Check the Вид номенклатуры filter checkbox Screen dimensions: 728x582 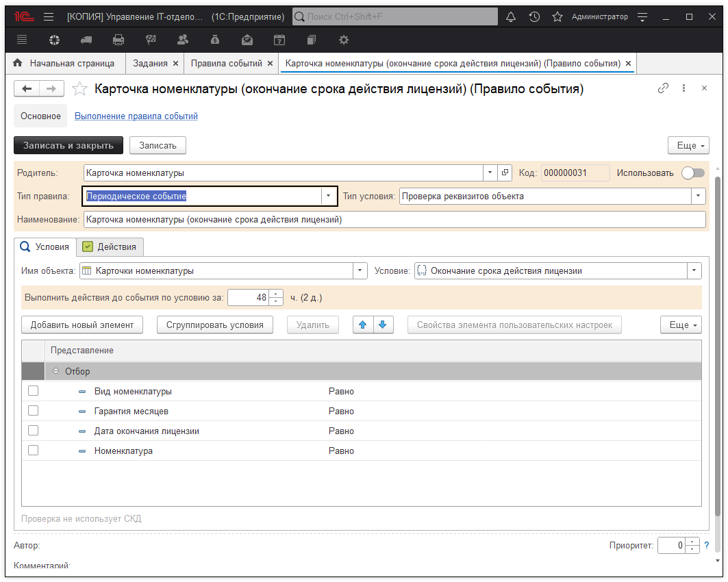coord(33,391)
